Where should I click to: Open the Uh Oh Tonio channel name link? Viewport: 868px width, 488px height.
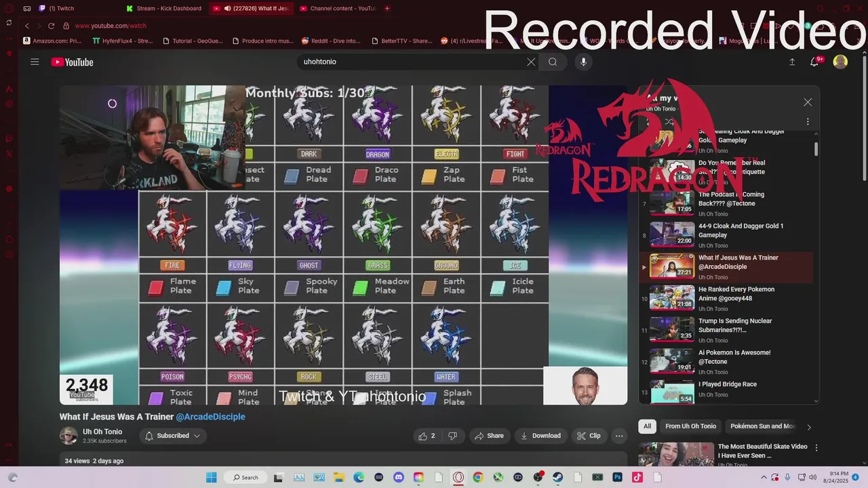point(102,432)
